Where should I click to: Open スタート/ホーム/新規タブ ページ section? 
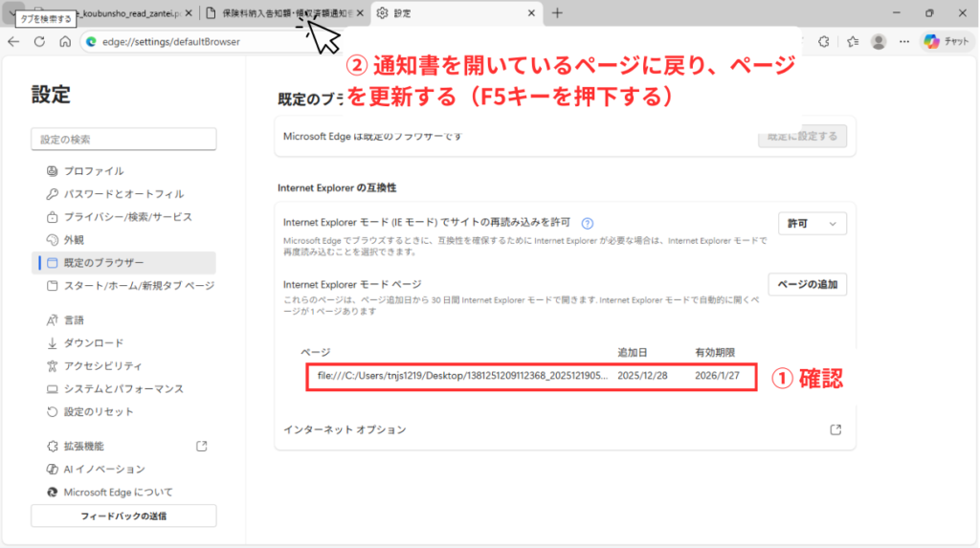coord(123,286)
